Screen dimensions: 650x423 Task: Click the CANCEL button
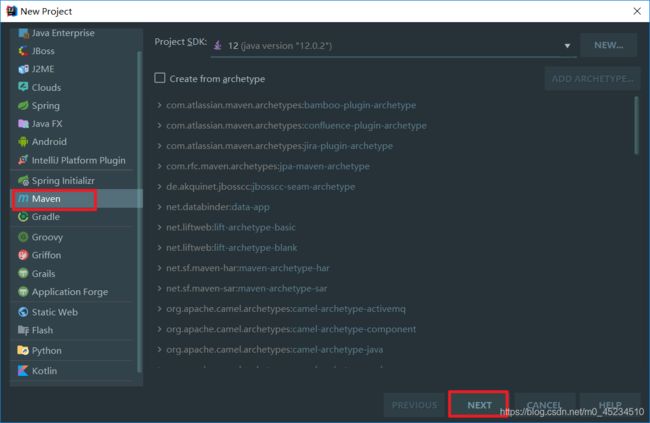(x=545, y=405)
